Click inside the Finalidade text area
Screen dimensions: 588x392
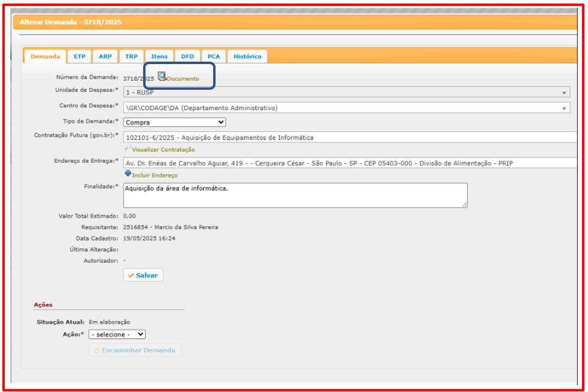pyautogui.click(x=295, y=195)
